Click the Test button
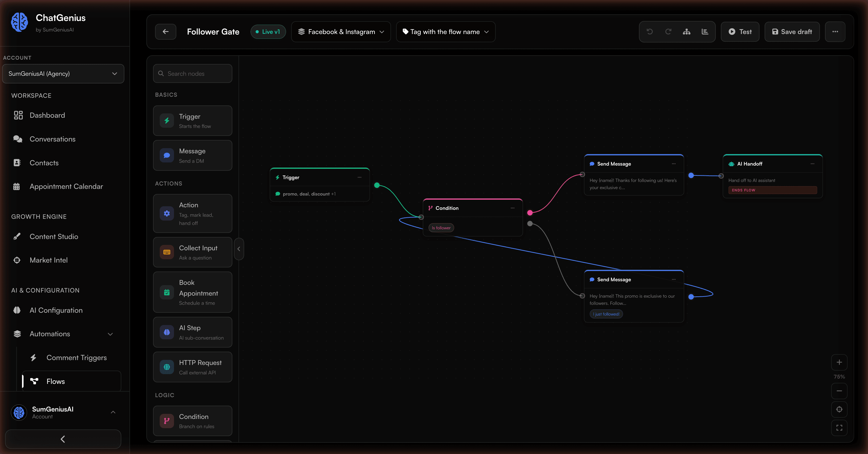The height and width of the screenshot is (454, 868). (x=740, y=32)
